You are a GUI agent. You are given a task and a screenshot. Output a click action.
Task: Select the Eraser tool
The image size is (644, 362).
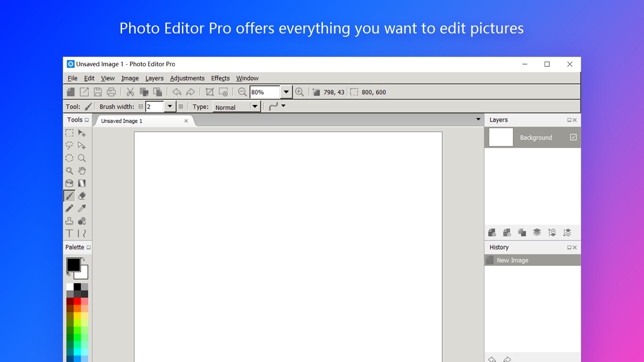coord(82,196)
